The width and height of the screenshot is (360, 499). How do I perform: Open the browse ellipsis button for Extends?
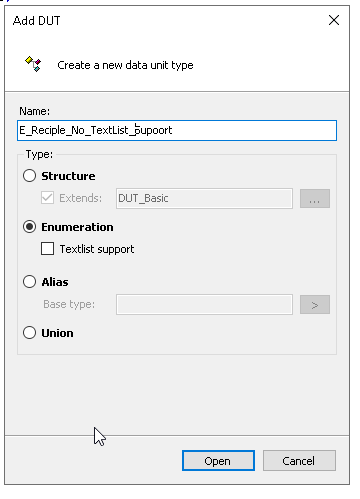[315, 199]
